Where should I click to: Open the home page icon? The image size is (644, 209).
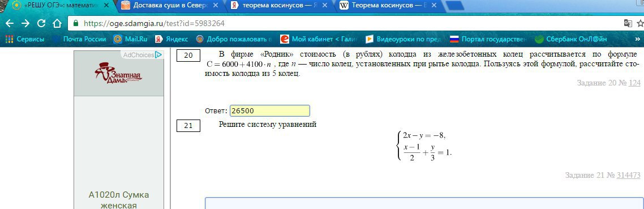[57, 23]
